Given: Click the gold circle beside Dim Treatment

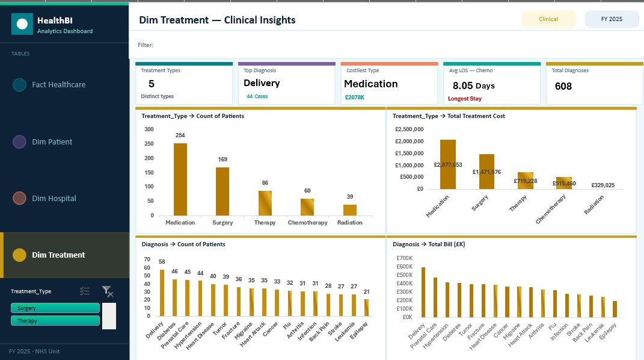Looking at the screenshot, I should tap(19, 255).
